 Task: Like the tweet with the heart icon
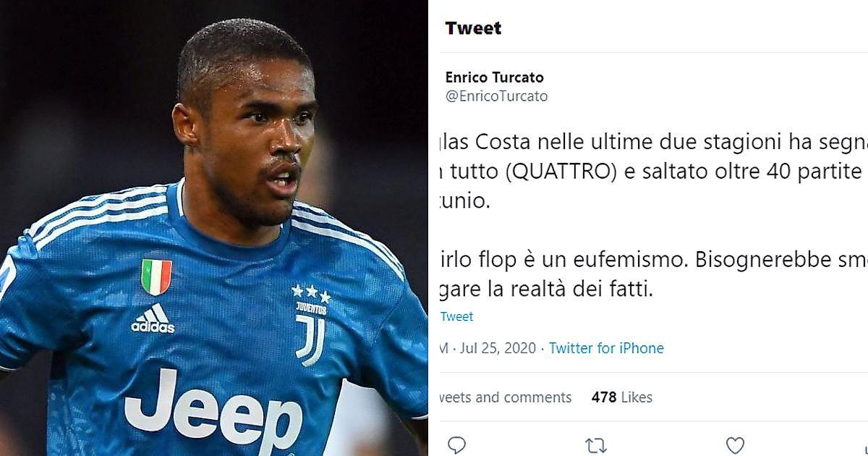[x=735, y=445]
